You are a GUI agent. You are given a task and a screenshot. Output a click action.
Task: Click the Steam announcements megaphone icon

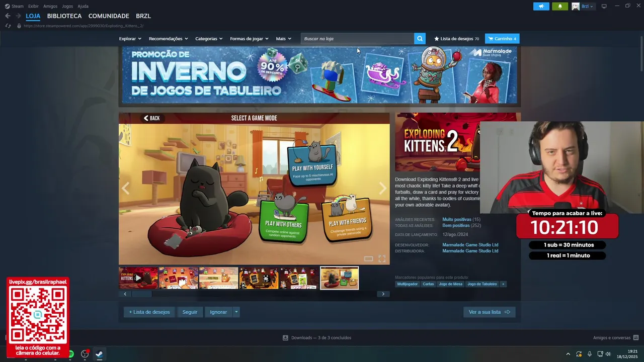coord(541,6)
